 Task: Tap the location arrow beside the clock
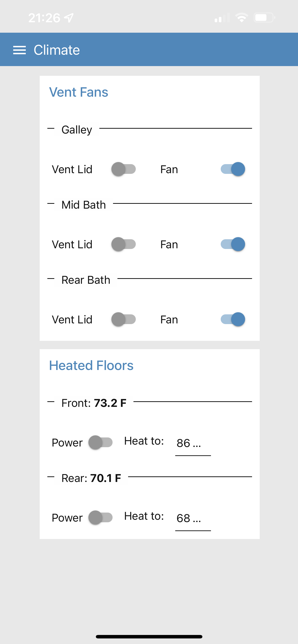click(69, 18)
